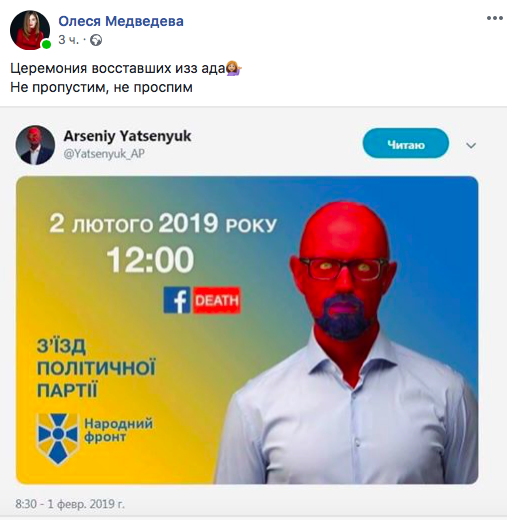Click the Facebook logo in the banner
Screen dimensions: 507x520
[177, 300]
